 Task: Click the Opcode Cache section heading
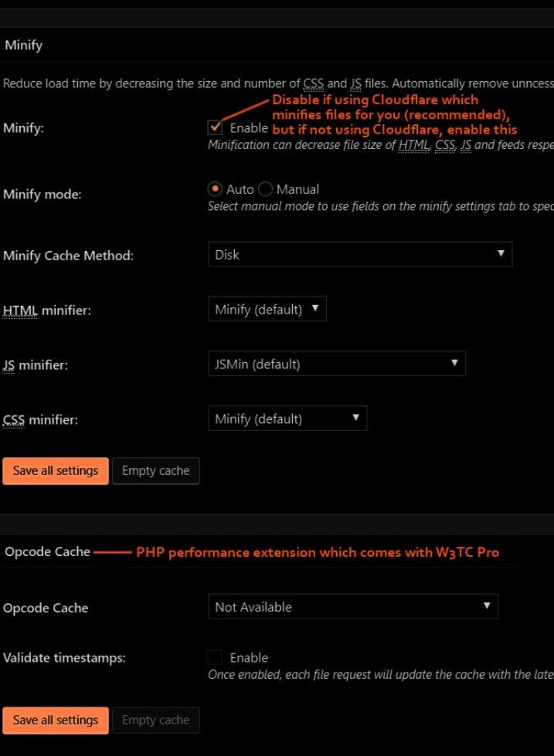pyautogui.click(x=47, y=551)
